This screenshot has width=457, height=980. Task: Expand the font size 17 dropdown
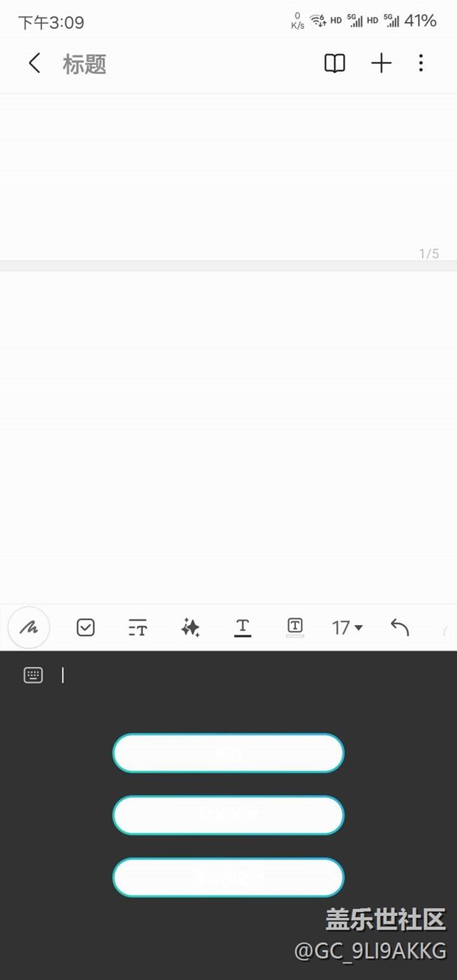347,627
